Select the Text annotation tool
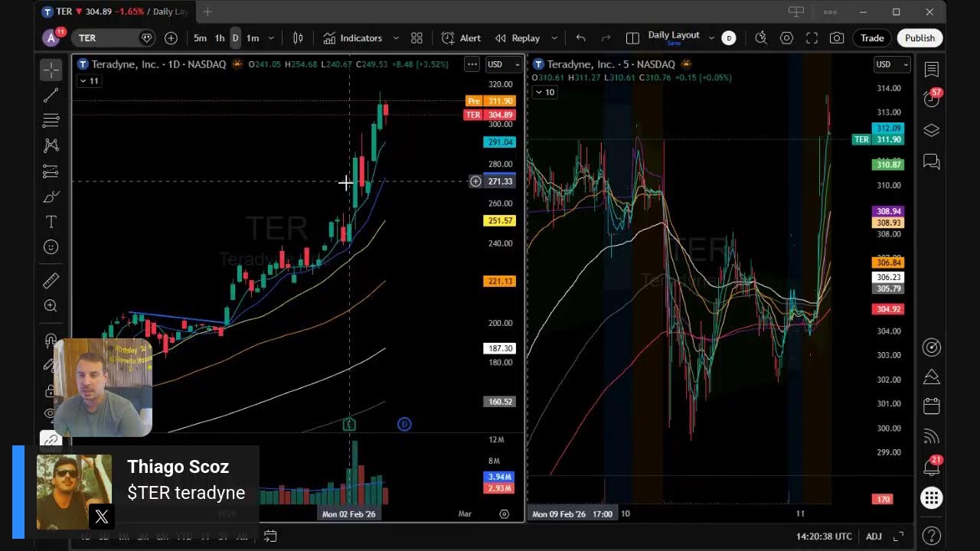The width and height of the screenshot is (980, 551). click(x=51, y=222)
